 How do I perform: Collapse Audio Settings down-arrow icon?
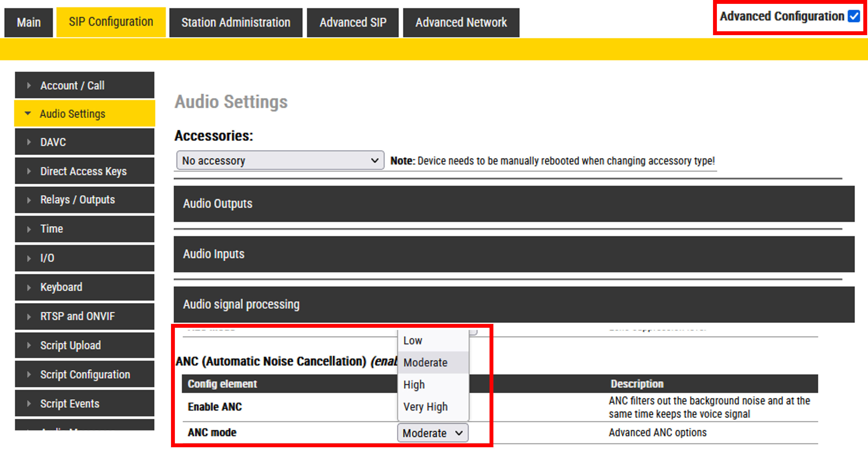pyautogui.click(x=28, y=114)
